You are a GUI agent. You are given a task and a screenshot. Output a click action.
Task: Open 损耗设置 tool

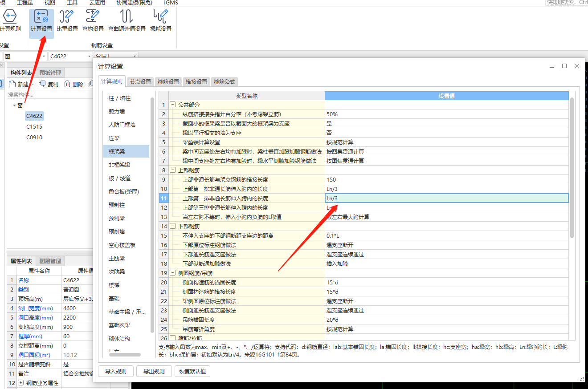point(160,21)
